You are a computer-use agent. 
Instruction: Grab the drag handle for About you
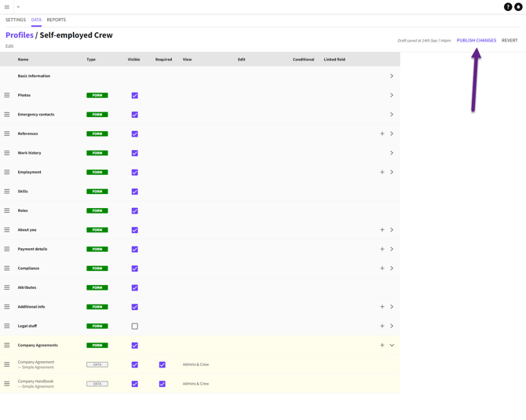pos(7,230)
